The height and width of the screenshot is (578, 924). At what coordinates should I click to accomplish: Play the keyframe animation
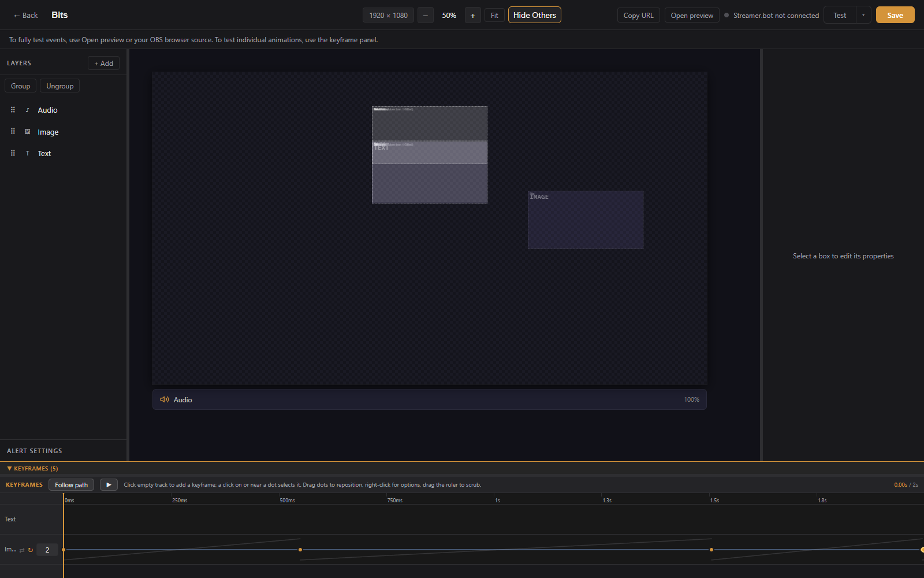click(x=109, y=485)
